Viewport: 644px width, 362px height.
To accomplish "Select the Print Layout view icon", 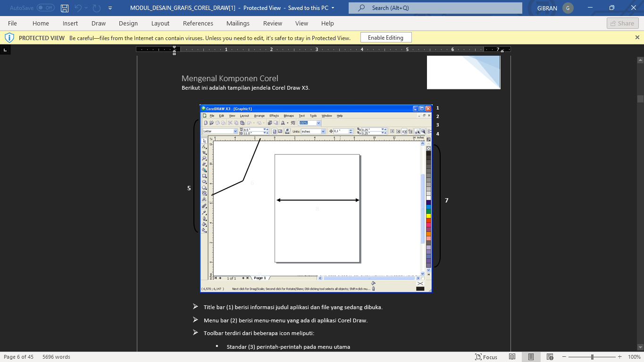I will click(531, 357).
